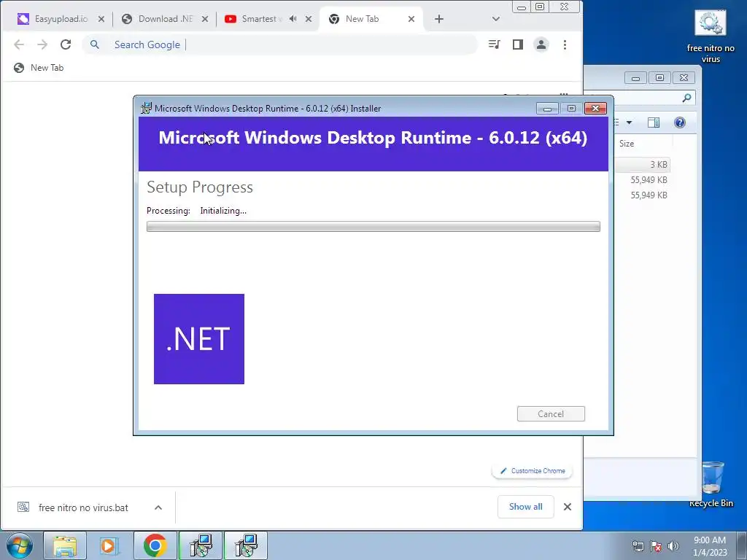The height and width of the screenshot is (560, 747).
Task: Open the Chrome tab search dropdown
Action: 496,19
